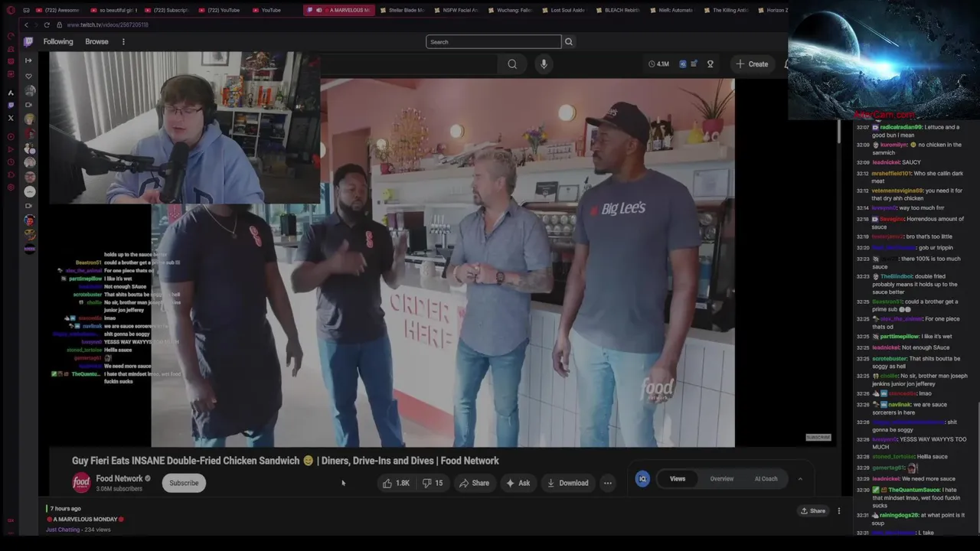Click the YouTube search magnifier in the stream
Viewport: 980px width, 551px height.
[512, 64]
